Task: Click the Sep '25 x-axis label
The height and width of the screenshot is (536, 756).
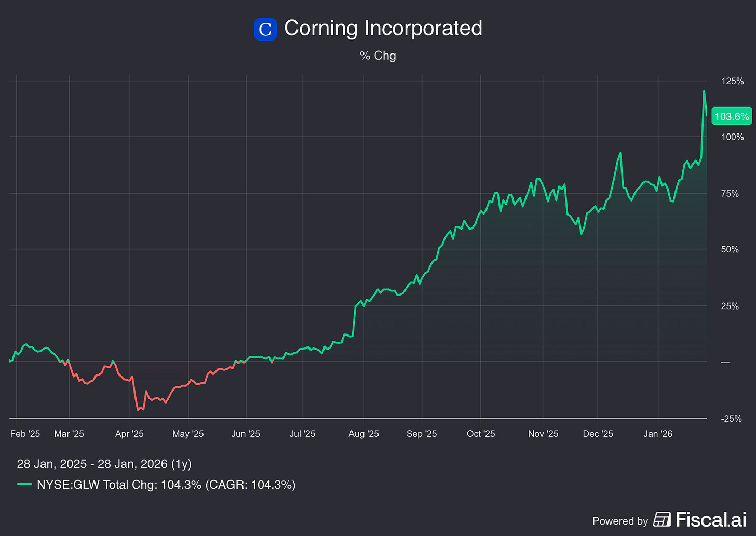Action: [422, 434]
